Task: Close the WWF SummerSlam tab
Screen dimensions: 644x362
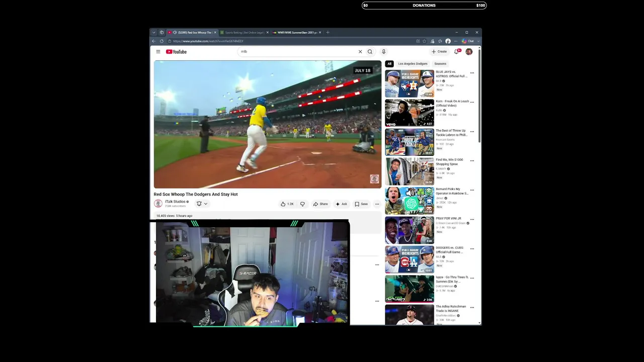Action: pos(319,33)
